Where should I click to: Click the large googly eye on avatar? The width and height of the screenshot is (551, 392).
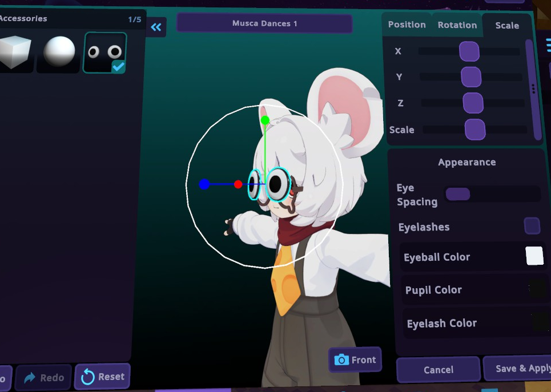pyautogui.click(x=278, y=184)
